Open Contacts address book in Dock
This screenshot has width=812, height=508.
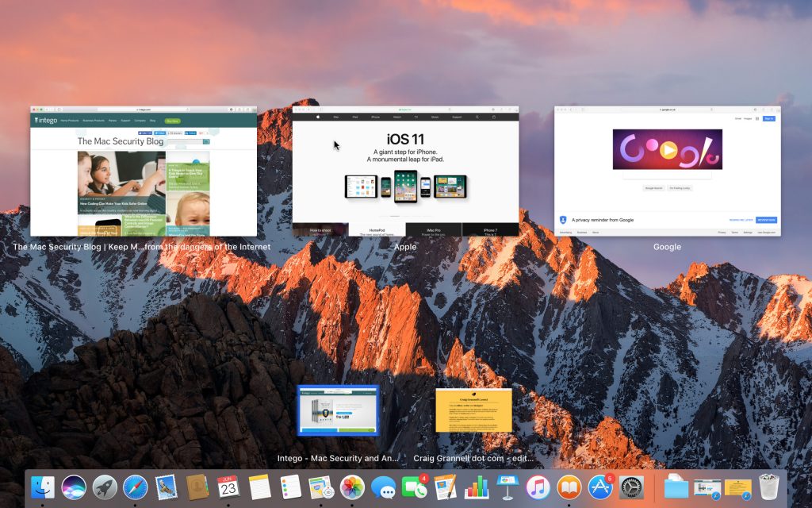197,487
